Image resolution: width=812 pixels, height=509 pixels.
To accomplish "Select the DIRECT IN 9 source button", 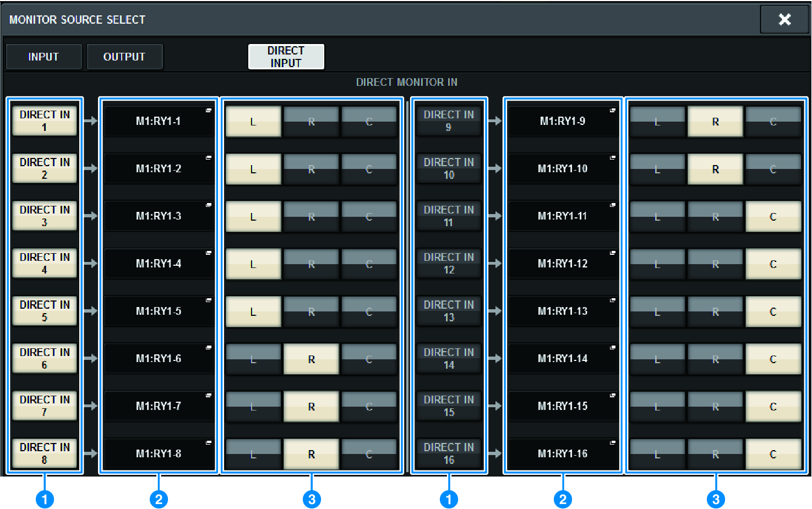I will pyautogui.click(x=449, y=120).
